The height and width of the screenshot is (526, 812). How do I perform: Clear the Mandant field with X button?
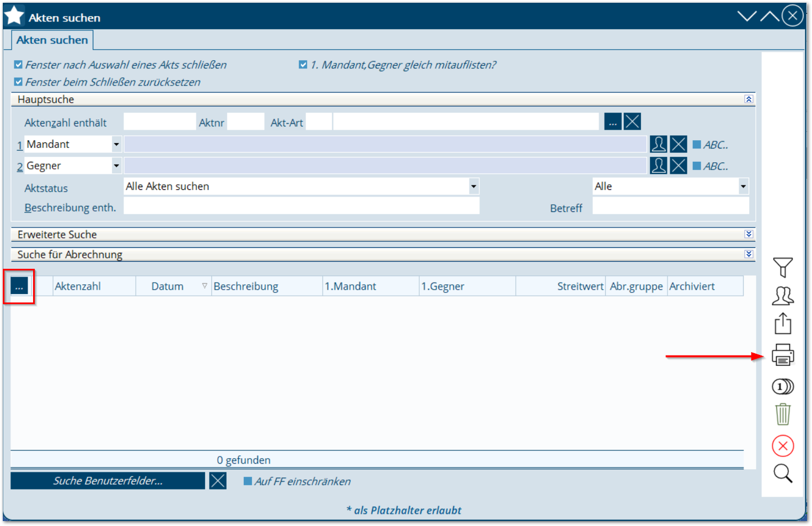678,144
